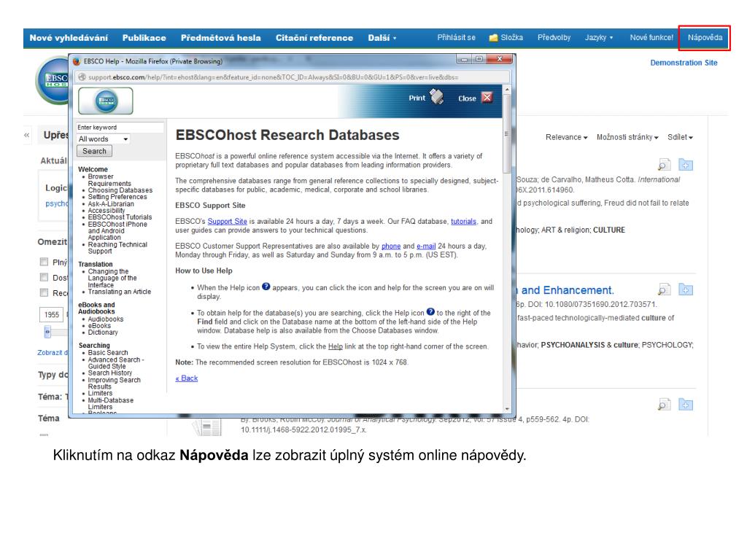The height and width of the screenshot is (560, 747).
Task: Open Publikace menu item
Action: 144,38
